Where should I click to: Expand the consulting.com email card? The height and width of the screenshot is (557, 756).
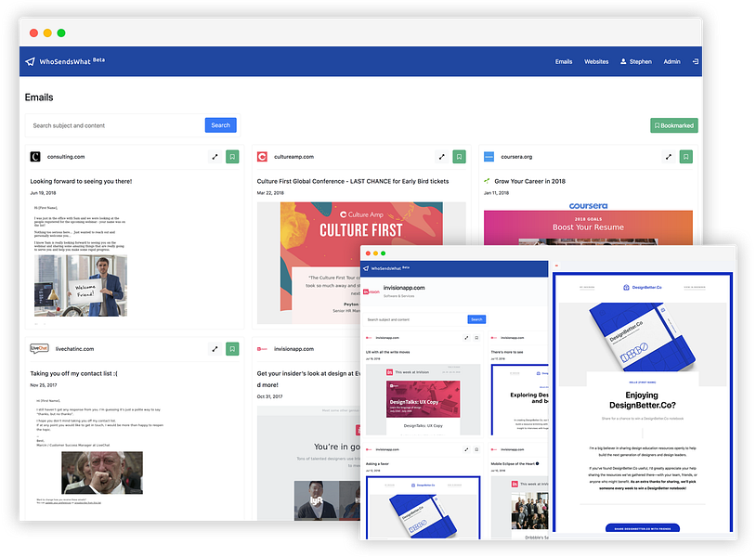click(x=215, y=157)
